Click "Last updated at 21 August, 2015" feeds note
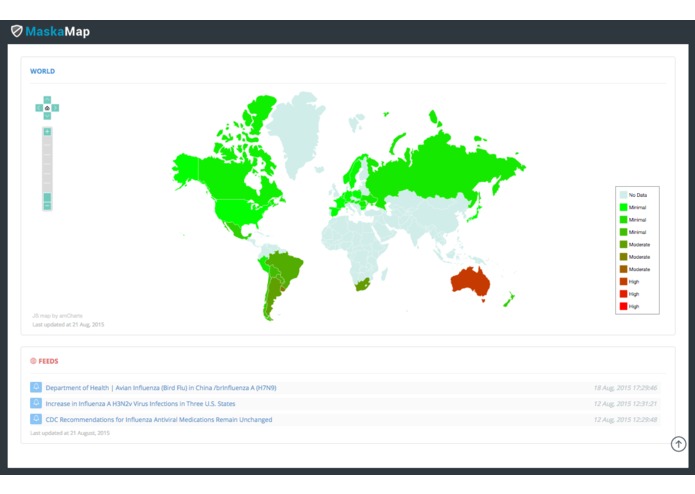 click(70, 433)
